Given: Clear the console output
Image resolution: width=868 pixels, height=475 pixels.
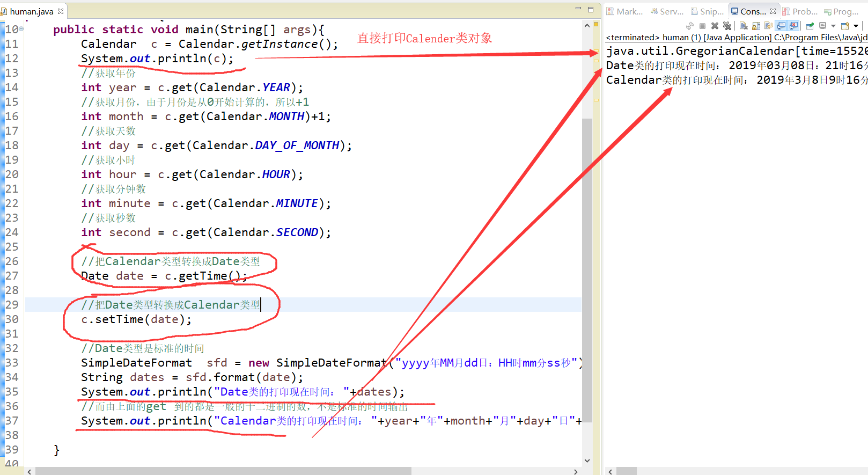Looking at the screenshot, I should [x=744, y=26].
